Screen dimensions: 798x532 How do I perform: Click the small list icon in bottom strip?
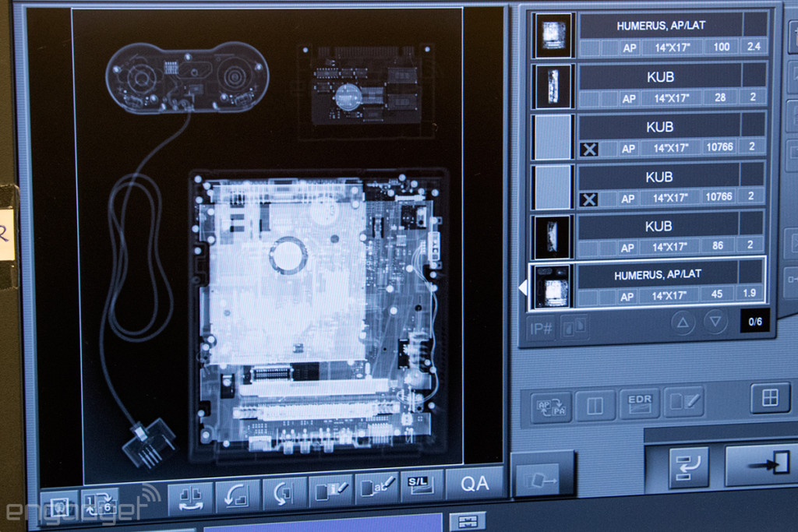click(x=468, y=521)
